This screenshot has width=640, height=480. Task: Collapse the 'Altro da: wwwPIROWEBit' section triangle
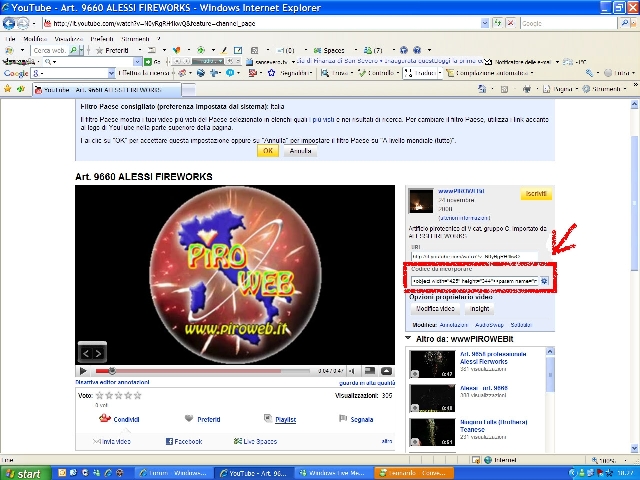point(408,338)
